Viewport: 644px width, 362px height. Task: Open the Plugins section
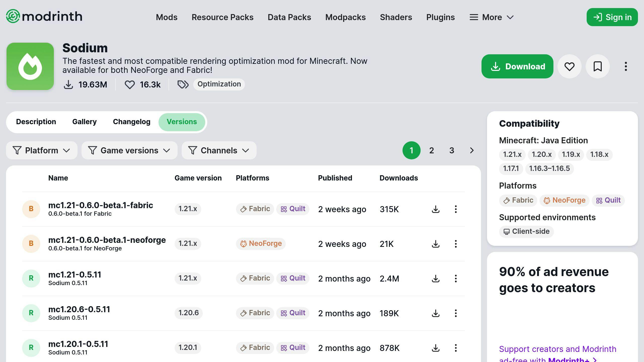pyautogui.click(x=440, y=17)
